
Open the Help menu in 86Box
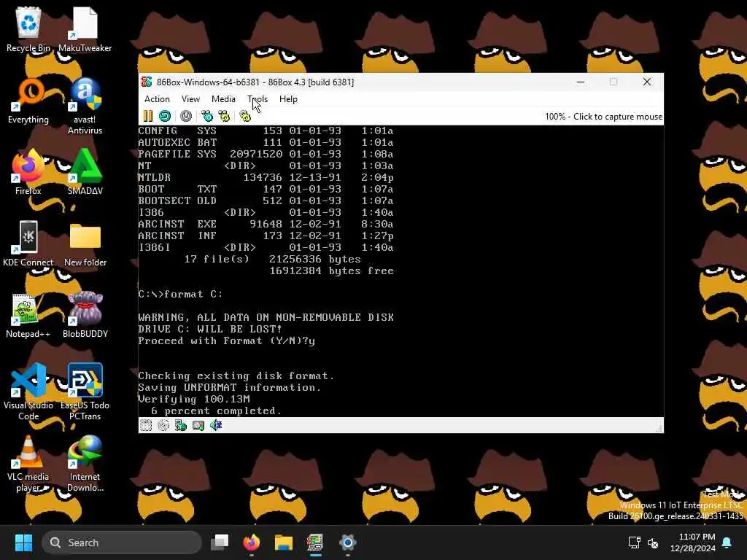coord(288,99)
